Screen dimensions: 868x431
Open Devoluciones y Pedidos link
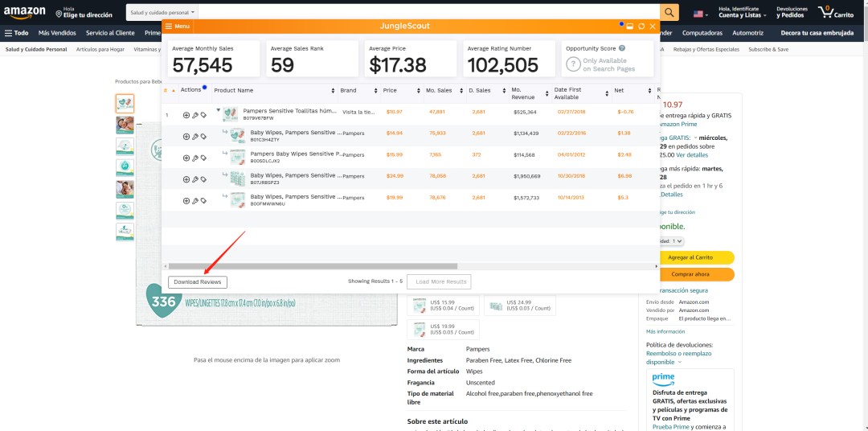click(792, 12)
